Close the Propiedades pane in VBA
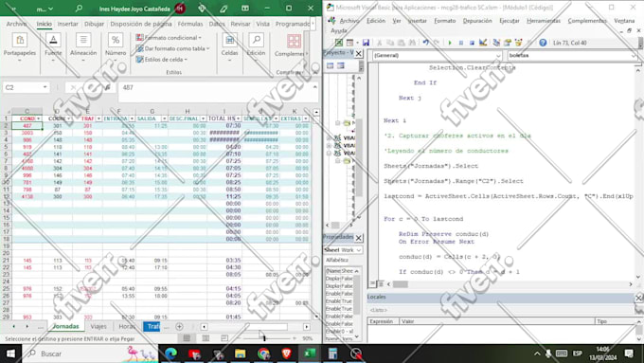The height and width of the screenshot is (363, 644). point(359,238)
